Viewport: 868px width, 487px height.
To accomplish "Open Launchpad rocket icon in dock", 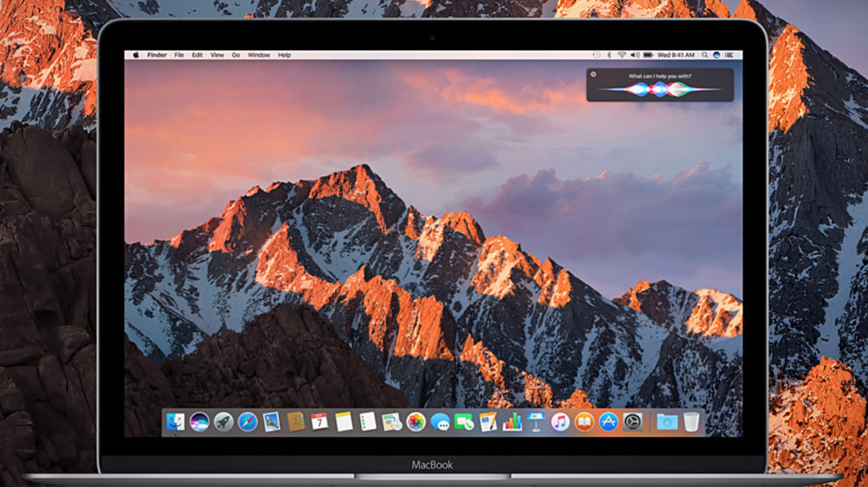I will click(x=224, y=422).
